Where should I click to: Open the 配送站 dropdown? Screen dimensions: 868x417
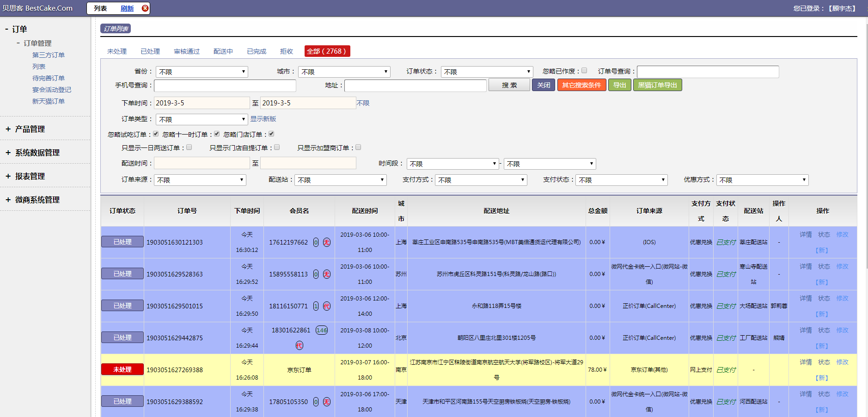coord(341,180)
